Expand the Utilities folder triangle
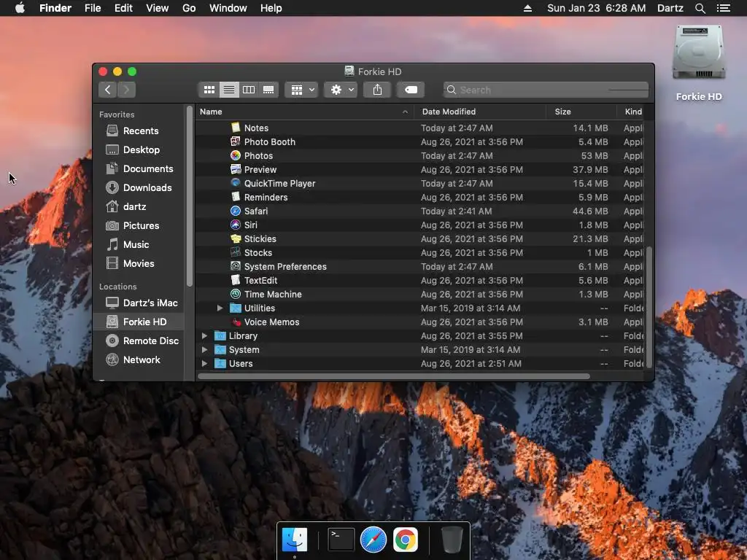The height and width of the screenshot is (560, 747). (220, 308)
